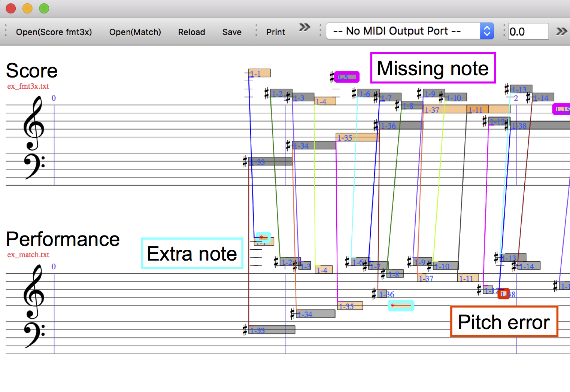Image resolution: width=570 pixels, height=392 pixels.
Task: Open the No MIDI Output Port dropdown
Action: point(410,31)
